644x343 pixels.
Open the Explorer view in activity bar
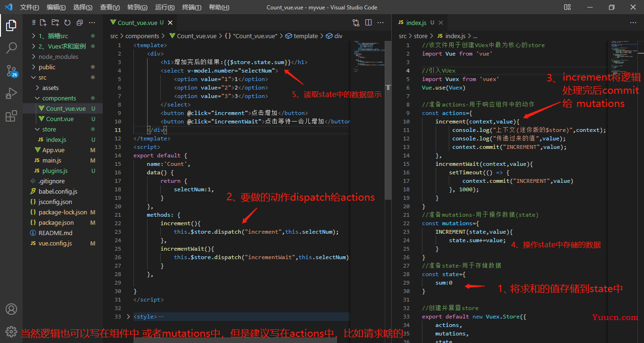pyautogui.click(x=11, y=25)
